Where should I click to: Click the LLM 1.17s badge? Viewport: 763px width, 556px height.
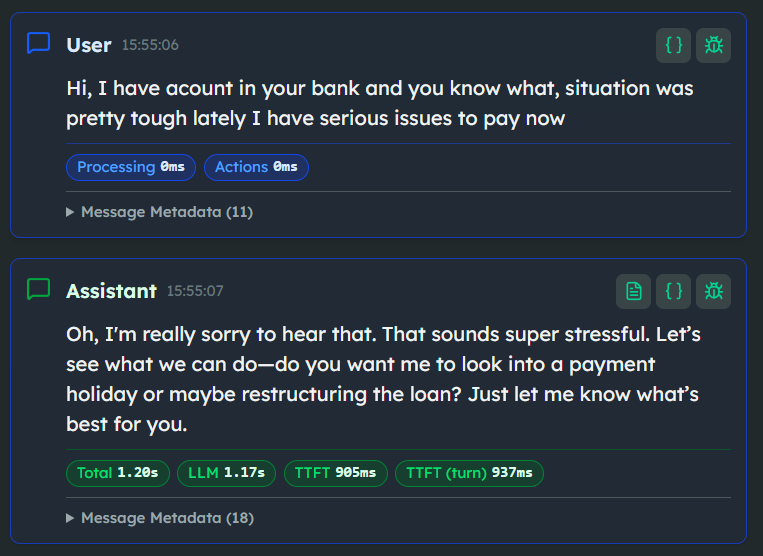[226, 473]
